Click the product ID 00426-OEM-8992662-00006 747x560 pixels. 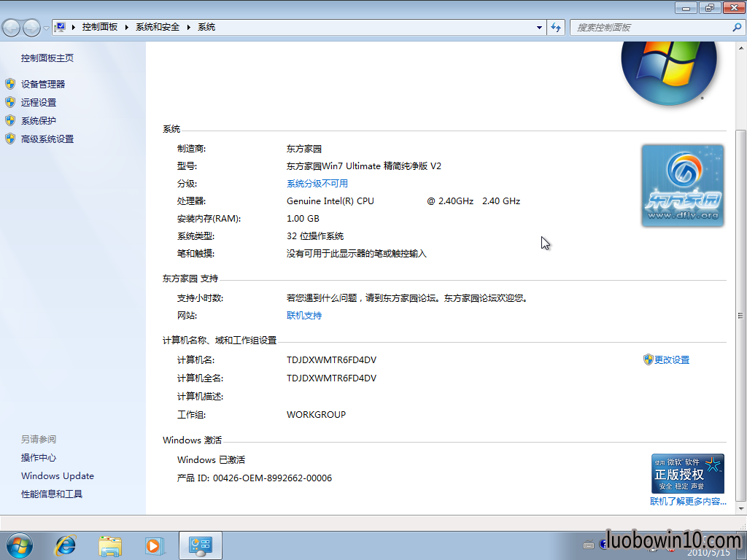tap(273, 478)
